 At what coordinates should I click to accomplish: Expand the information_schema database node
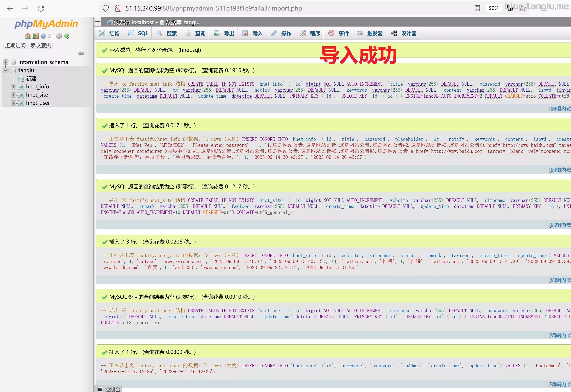[x=6, y=62]
